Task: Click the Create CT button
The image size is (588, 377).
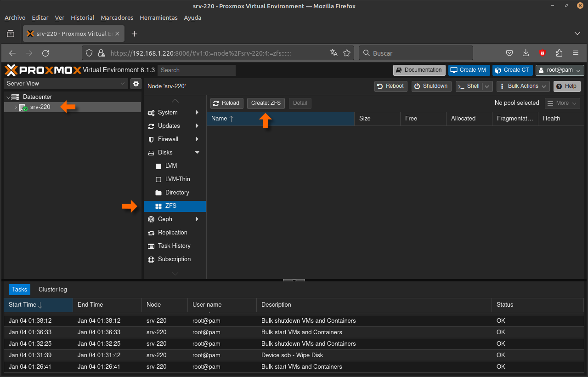Action: [513, 70]
